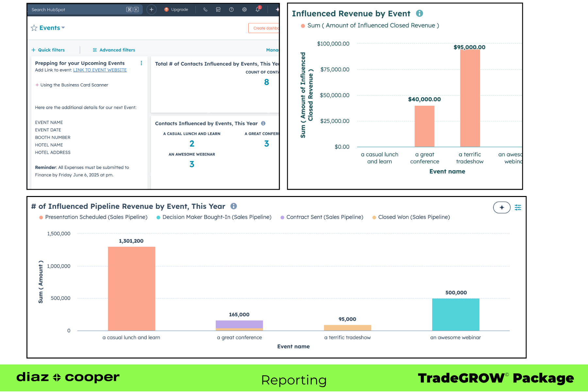Open the Events dashboard dropdown
This screenshot has width=588, height=392.
(63, 28)
